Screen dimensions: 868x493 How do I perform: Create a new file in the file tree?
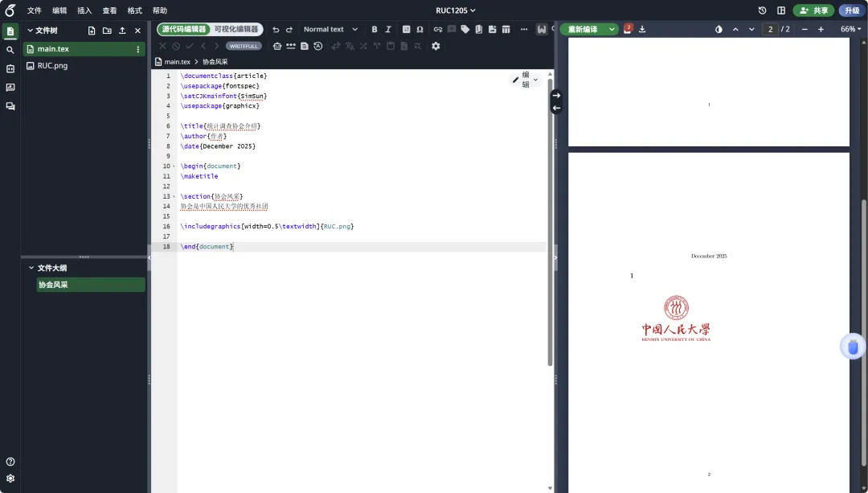[x=92, y=31]
